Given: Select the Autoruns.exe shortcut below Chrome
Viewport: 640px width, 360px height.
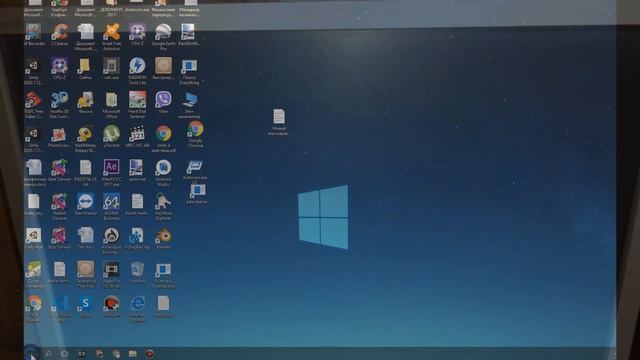Looking at the screenshot, I should [195, 171].
